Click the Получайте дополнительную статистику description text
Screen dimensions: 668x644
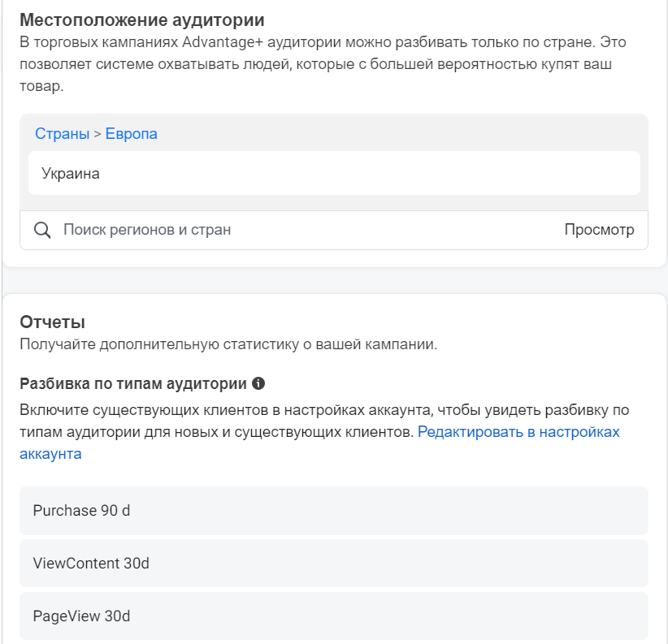228,344
